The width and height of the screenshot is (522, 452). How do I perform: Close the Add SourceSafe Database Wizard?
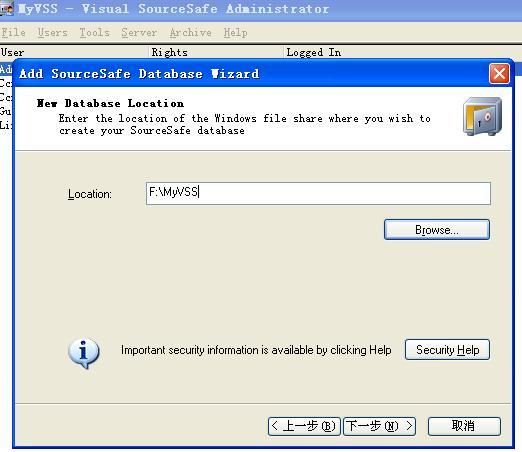click(x=499, y=73)
